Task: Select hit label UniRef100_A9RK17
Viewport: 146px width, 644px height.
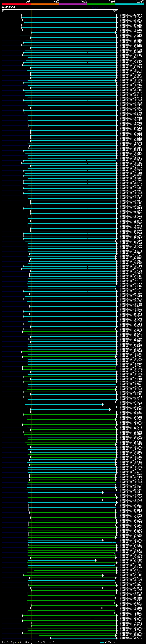Action: click(131, 186)
